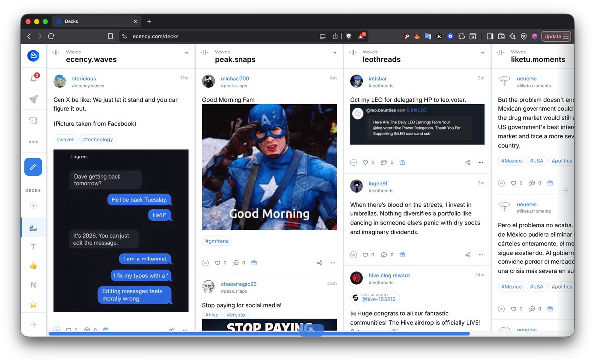Screen dimensions: 595x364
Task: Click @hive-153212 Hive account chip
Action: click(375, 297)
